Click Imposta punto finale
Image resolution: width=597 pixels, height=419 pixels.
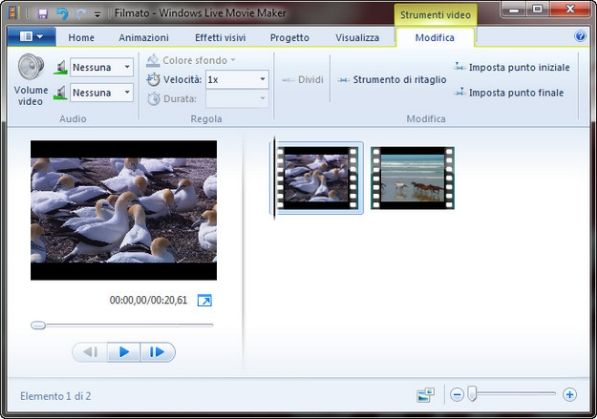coord(509,93)
